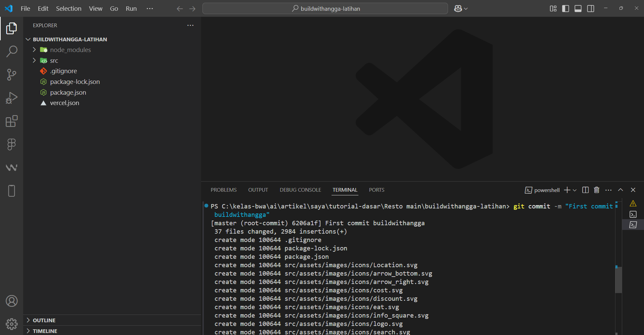Open the File menu
Screen dimensions: 644x335
[x=26, y=9]
